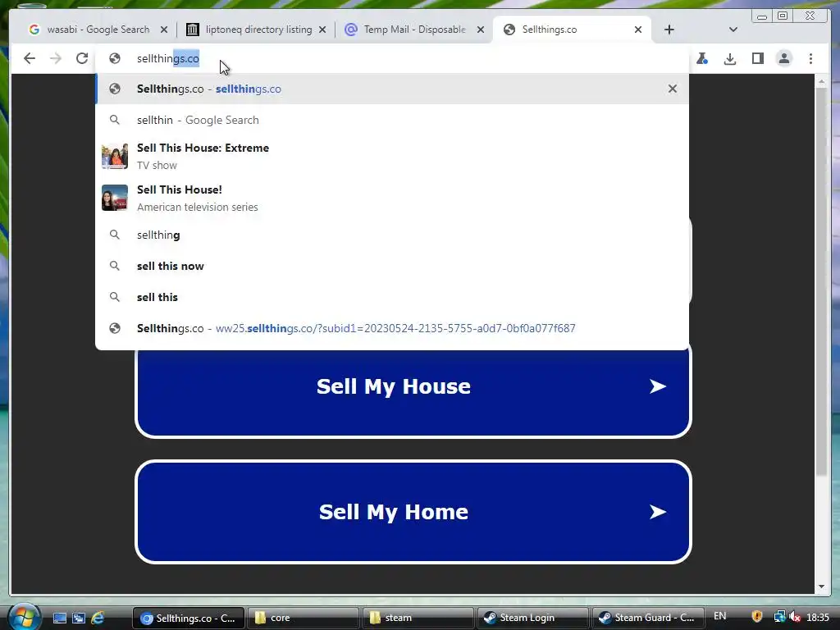The height and width of the screenshot is (630, 840).
Task: Select the 'sellthing' search suggestion
Action: pyautogui.click(x=391, y=235)
